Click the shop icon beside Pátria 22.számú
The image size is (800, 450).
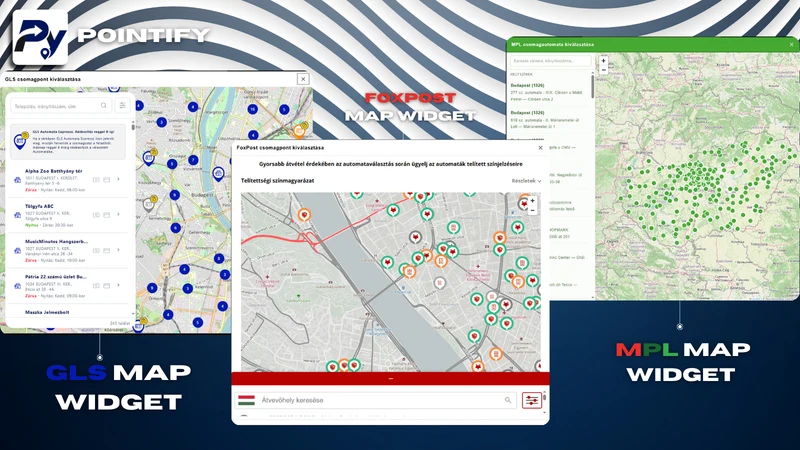coord(17,286)
